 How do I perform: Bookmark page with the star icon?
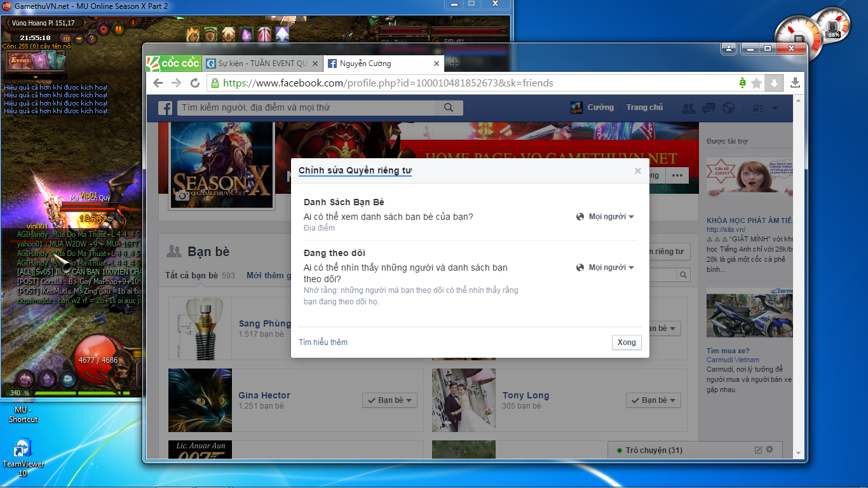tap(756, 83)
